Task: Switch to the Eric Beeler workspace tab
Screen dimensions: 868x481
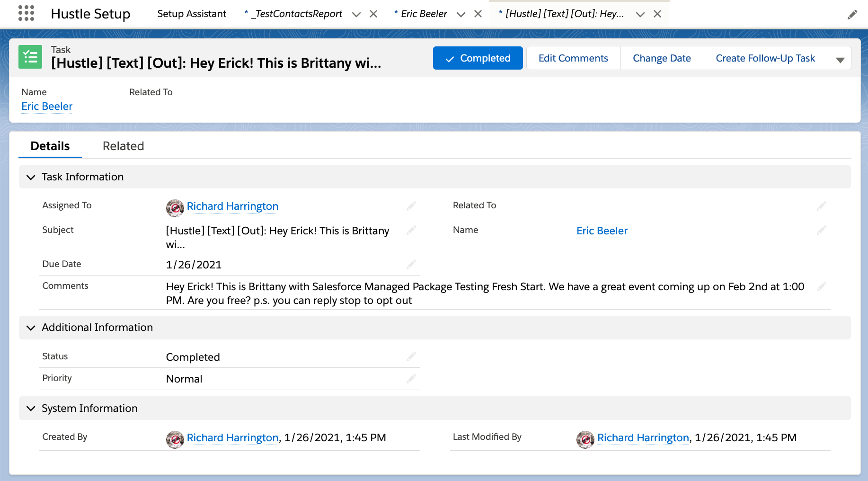Action: click(424, 14)
